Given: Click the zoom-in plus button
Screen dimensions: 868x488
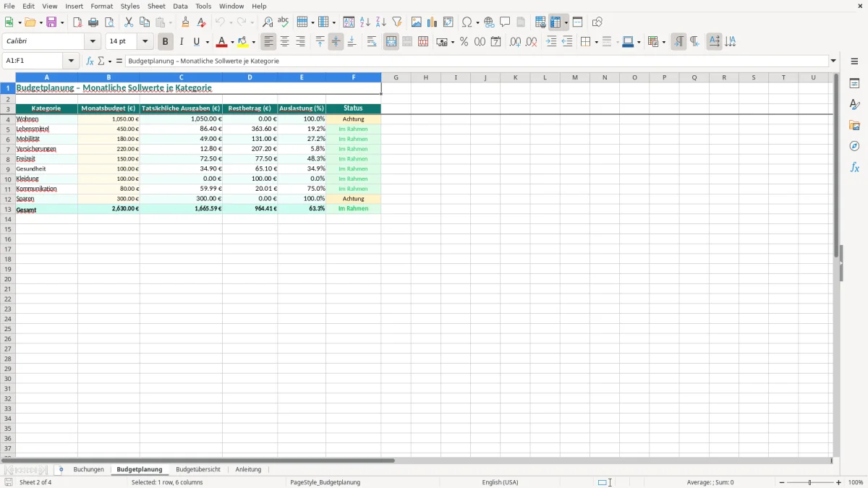Looking at the screenshot, I should click(x=839, y=482).
